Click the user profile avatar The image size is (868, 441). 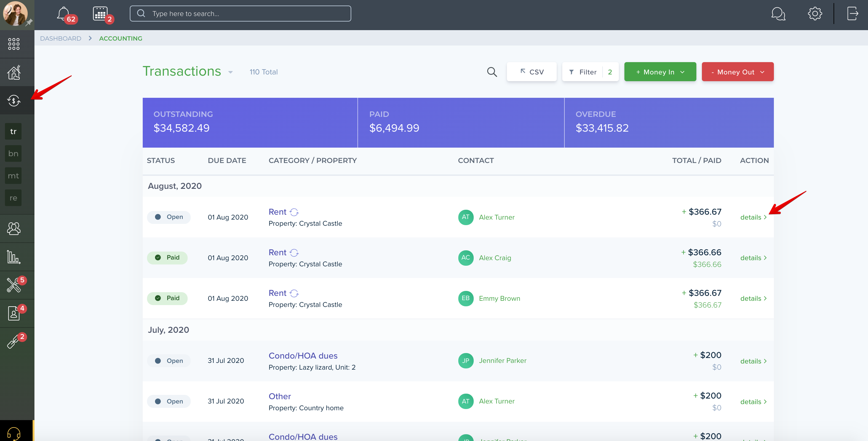[15, 14]
